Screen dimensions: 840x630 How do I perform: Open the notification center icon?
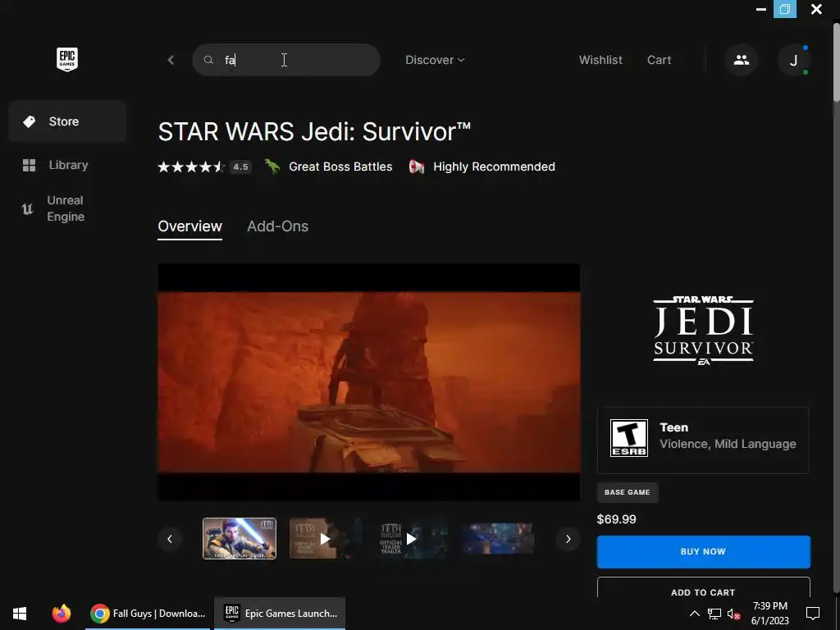[813, 614]
